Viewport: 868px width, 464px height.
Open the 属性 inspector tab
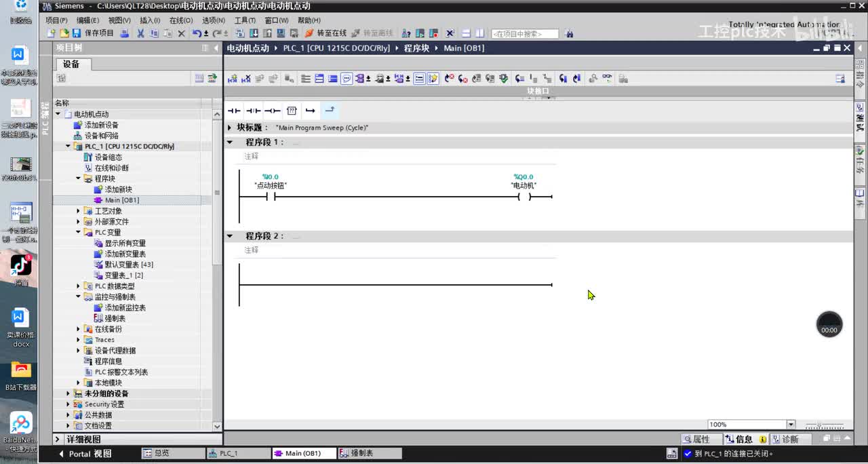point(701,440)
